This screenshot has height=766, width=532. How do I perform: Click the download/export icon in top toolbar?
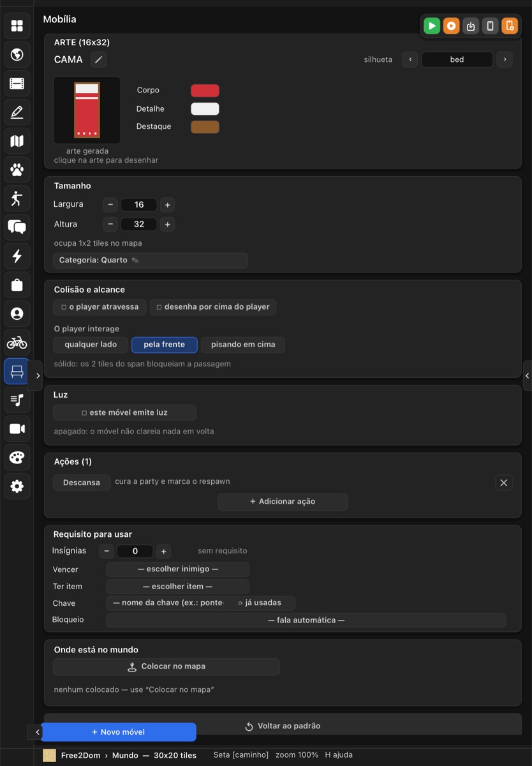(x=471, y=26)
